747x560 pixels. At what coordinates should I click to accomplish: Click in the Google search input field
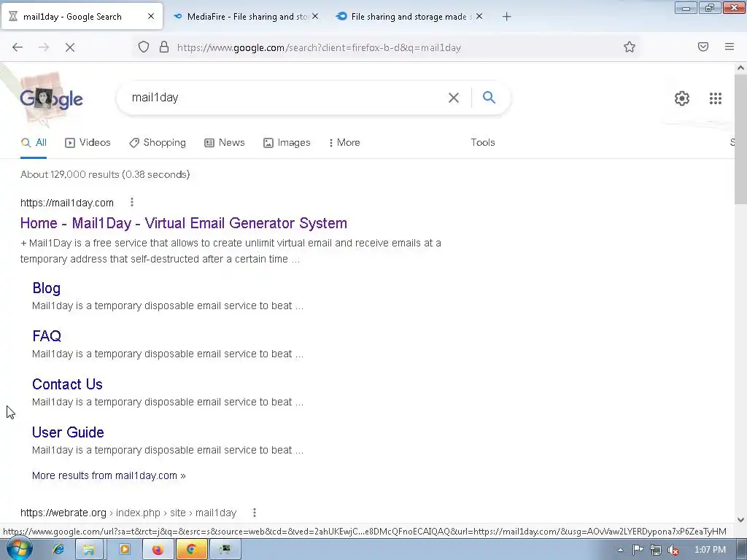click(x=286, y=98)
